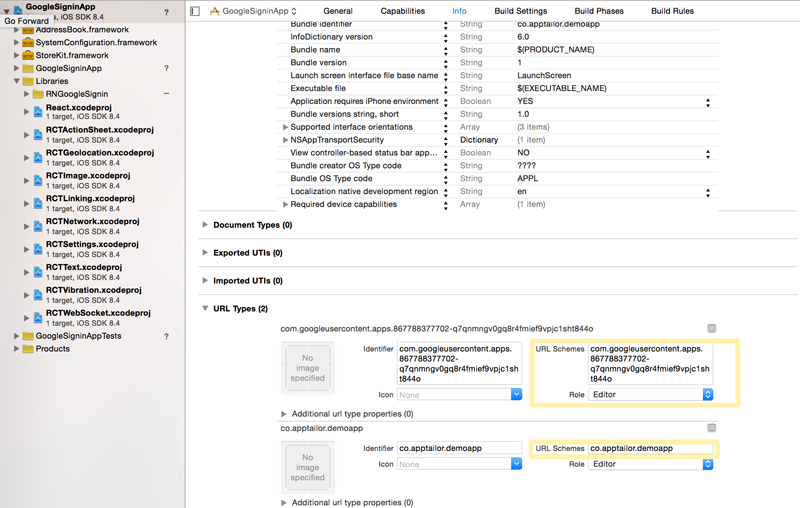The image size is (800, 508).
Task: Click the StoreKit.framework toolbox icon
Action: 28,55
